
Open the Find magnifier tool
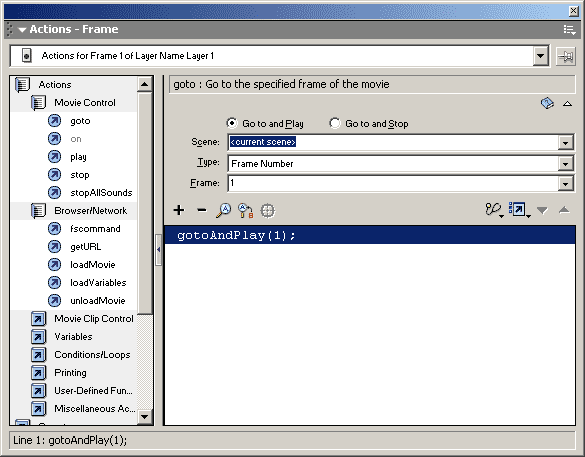coord(223,210)
